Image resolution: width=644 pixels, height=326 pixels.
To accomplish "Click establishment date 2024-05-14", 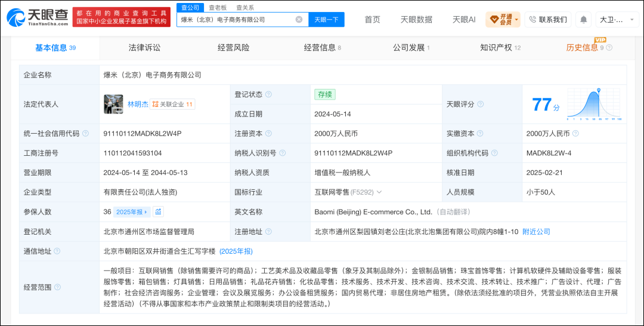I will (x=333, y=114).
